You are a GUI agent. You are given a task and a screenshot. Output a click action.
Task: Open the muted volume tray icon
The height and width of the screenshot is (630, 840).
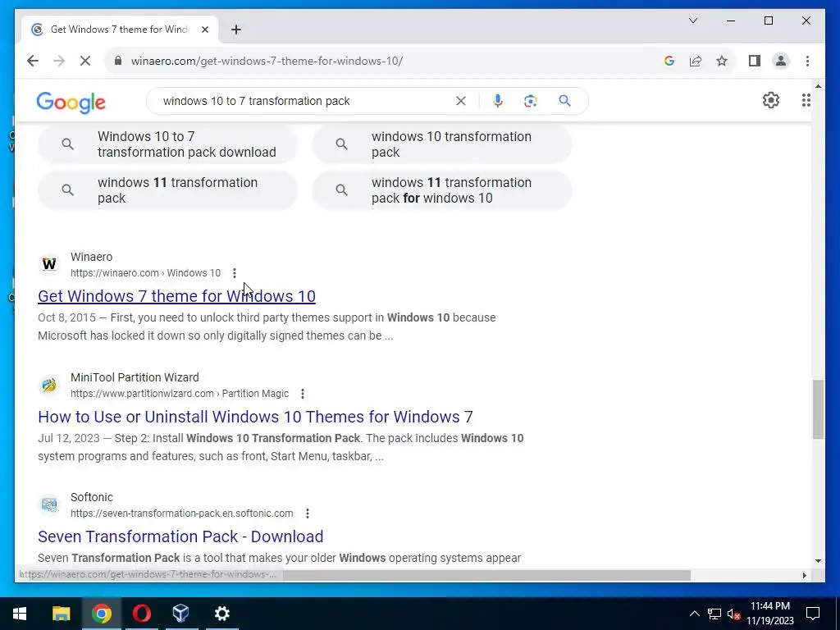coord(734,614)
